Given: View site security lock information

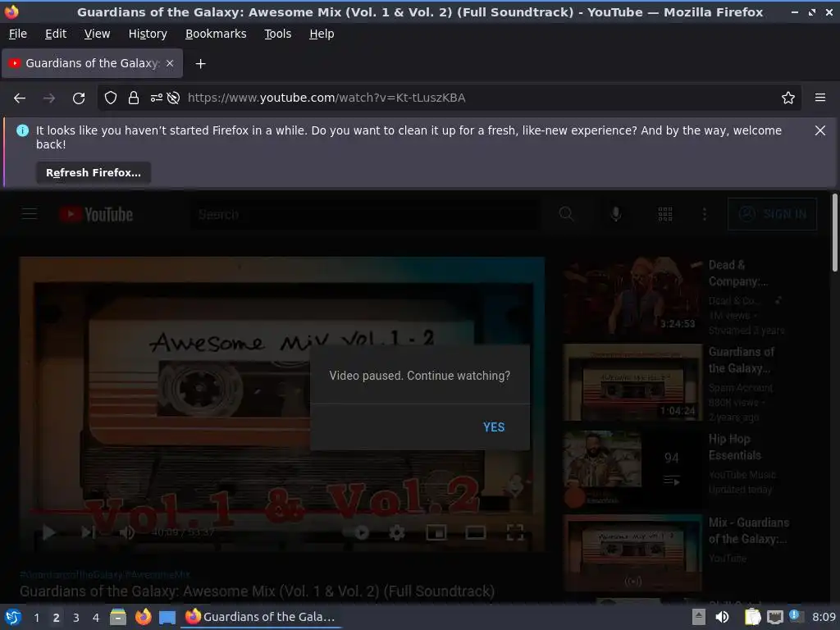Looking at the screenshot, I should [x=134, y=98].
